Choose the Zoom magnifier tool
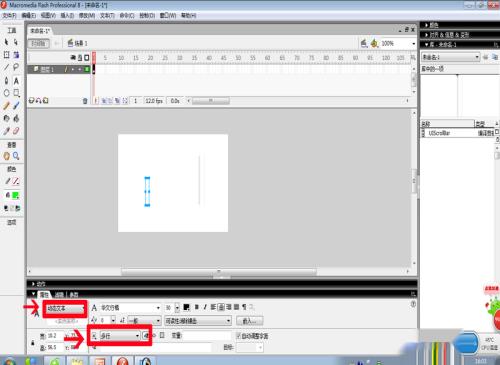The height and width of the screenshot is (365, 500). pos(16,156)
